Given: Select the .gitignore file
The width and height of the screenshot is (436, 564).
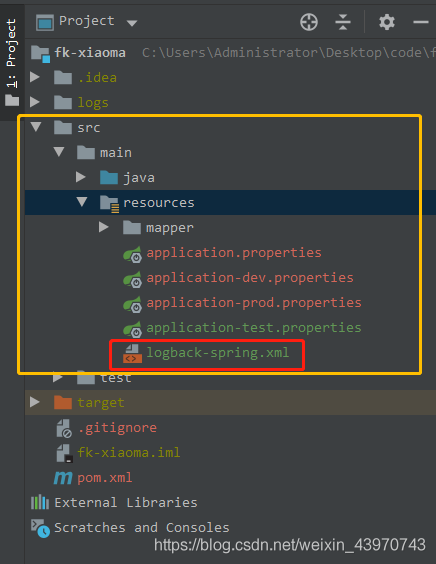Looking at the screenshot, I should 117,428.
